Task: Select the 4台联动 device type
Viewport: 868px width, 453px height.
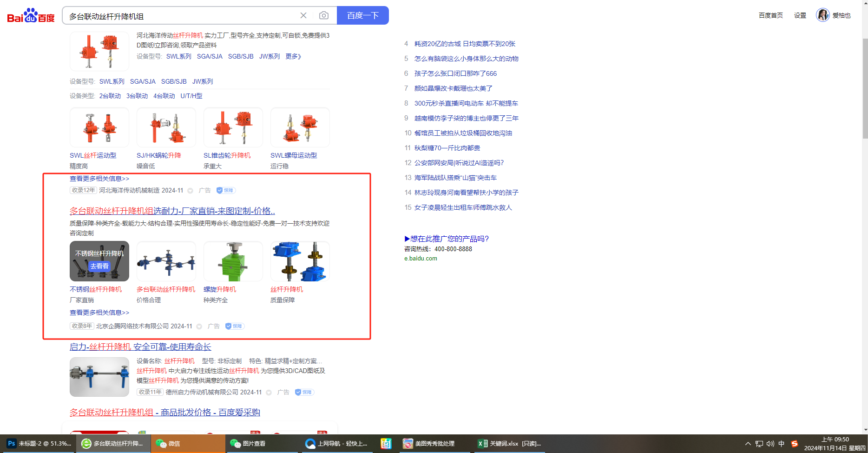Action: (x=164, y=96)
